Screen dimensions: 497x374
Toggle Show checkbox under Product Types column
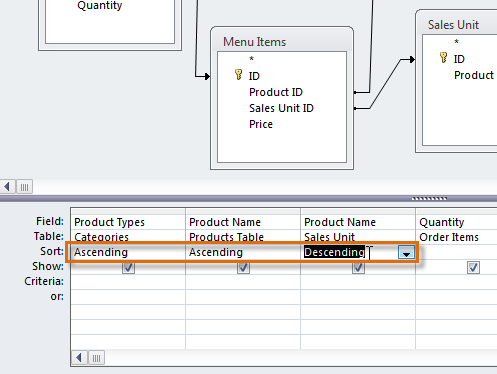(128, 267)
